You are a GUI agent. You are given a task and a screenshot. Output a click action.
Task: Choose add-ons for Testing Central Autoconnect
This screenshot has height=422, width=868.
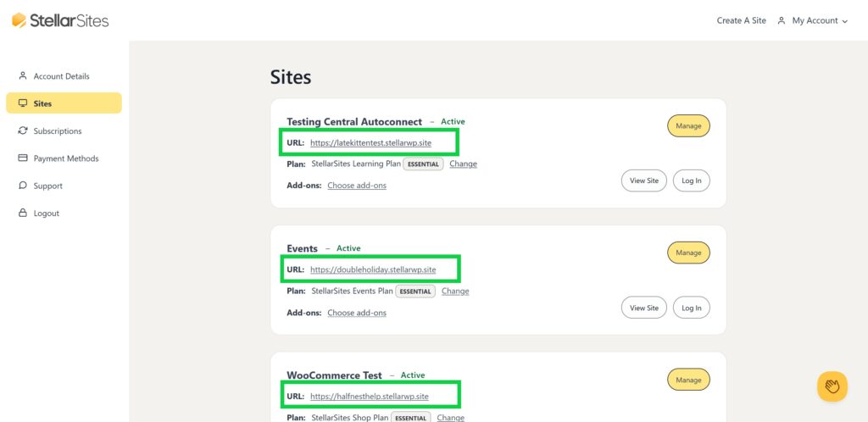pyautogui.click(x=357, y=186)
